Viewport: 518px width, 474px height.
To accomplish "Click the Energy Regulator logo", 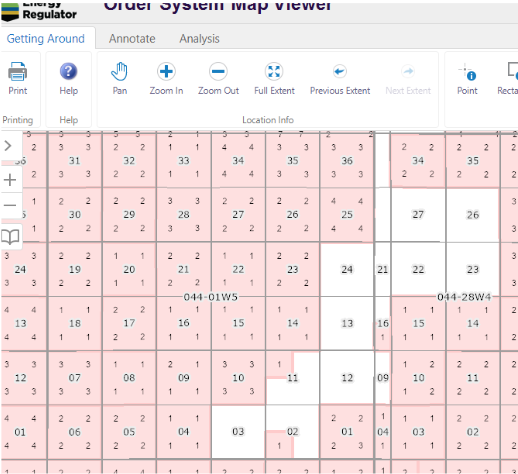I will click(x=39, y=12).
